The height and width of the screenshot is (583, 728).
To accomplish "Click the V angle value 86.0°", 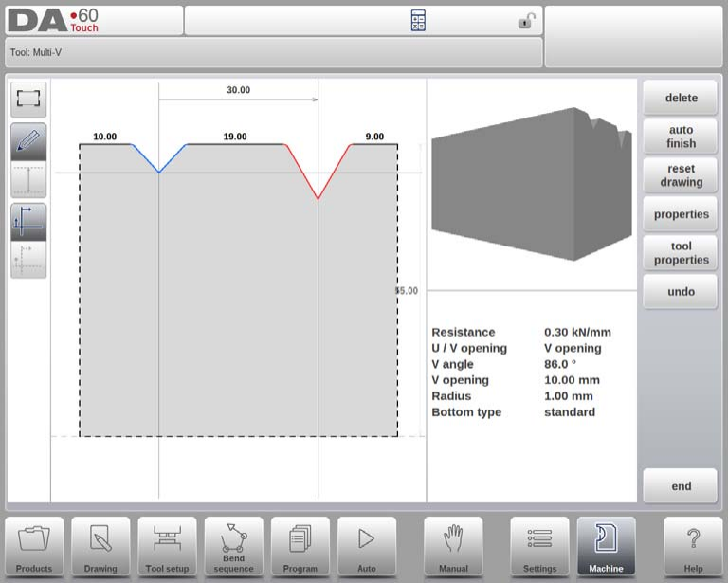I will tap(560, 364).
